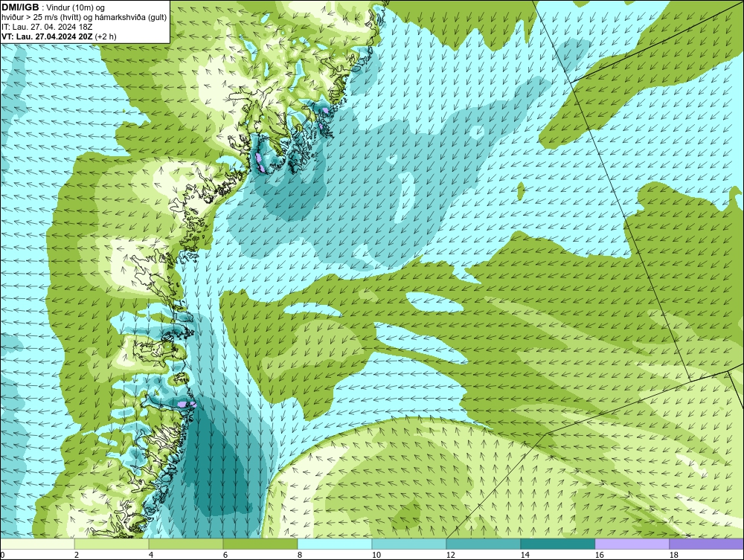Click the 0–2 m/s pale yellow legend swatch

point(37,544)
